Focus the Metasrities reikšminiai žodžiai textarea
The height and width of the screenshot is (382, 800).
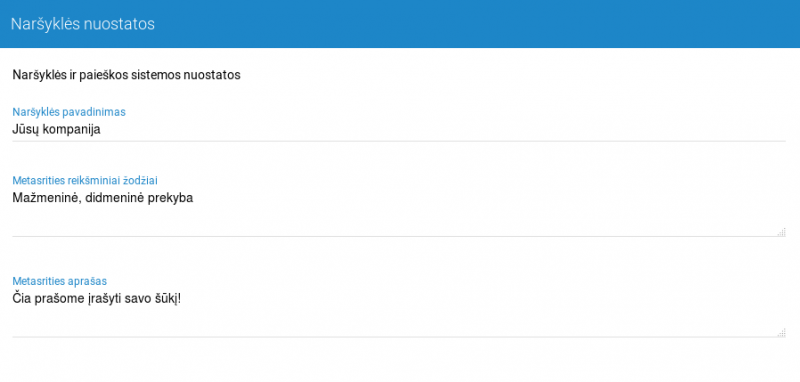click(x=398, y=212)
